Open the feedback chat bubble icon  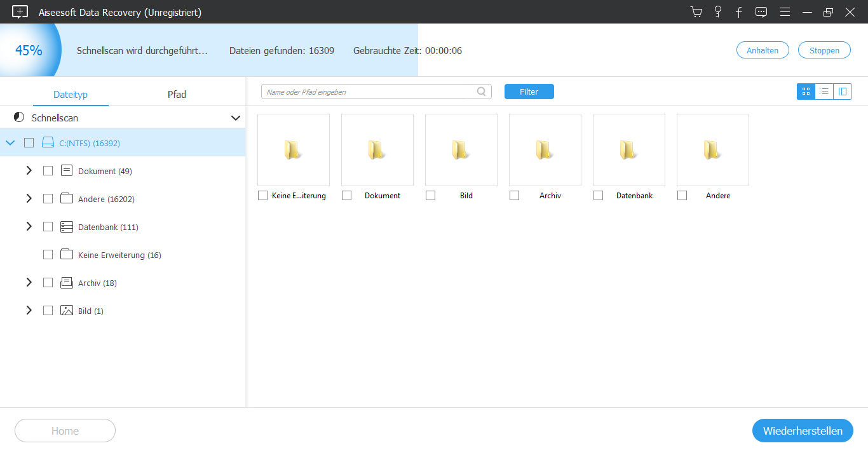tap(761, 11)
